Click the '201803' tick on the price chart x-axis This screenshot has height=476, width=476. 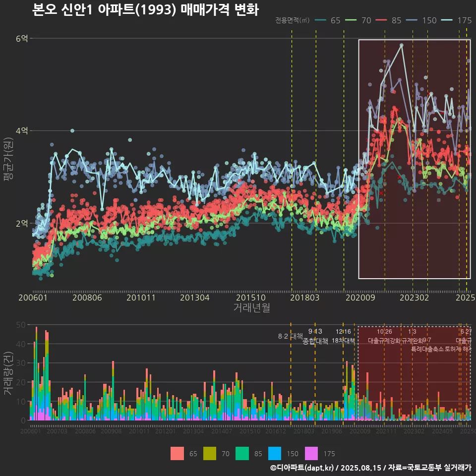pos(305,297)
